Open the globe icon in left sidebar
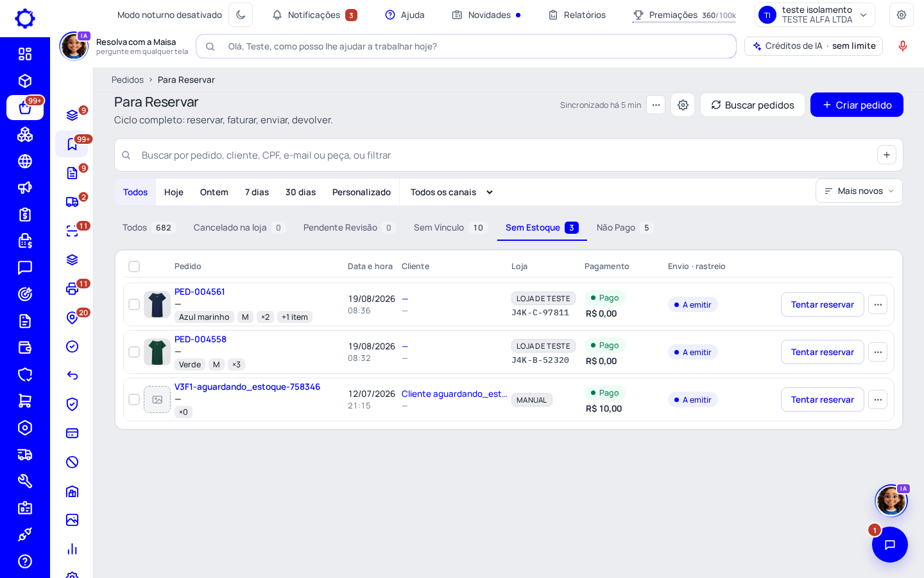 [25, 161]
